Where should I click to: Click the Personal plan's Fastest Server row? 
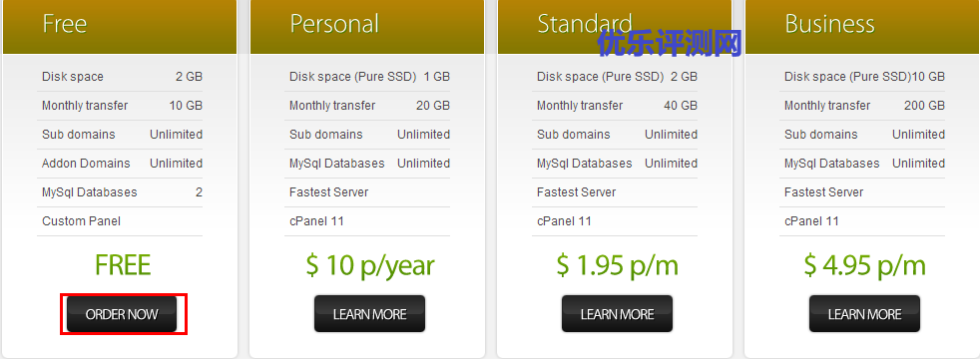367,192
